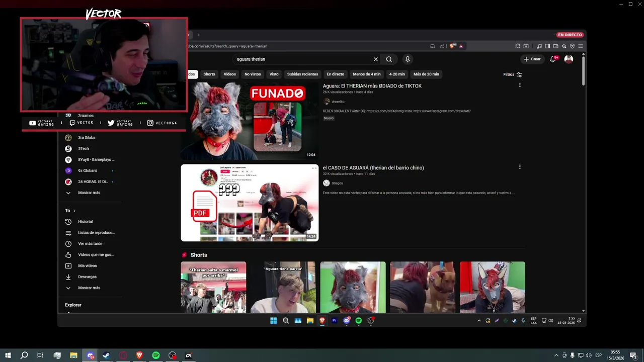The height and width of the screenshot is (362, 644).
Task: Click the Explorar heading in sidebar
Action: click(x=73, y=305)
